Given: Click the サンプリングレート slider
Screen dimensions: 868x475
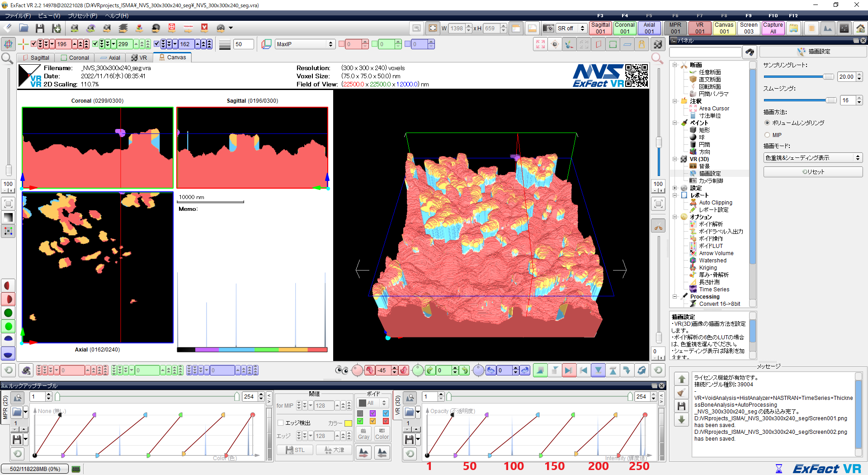Looking at the screenshot, I should 799,77.
